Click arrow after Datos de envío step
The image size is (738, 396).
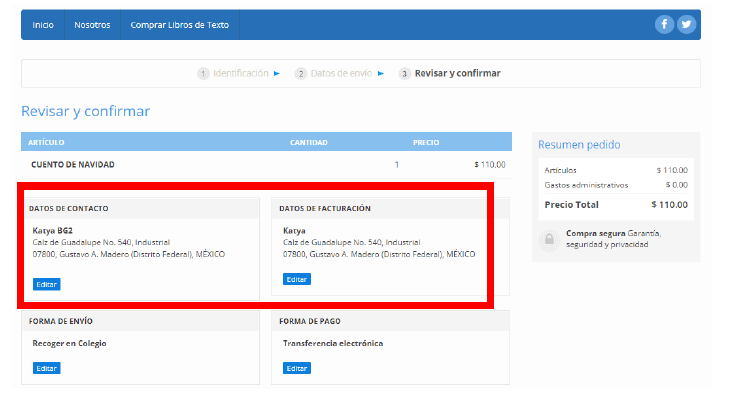[381, 73]
